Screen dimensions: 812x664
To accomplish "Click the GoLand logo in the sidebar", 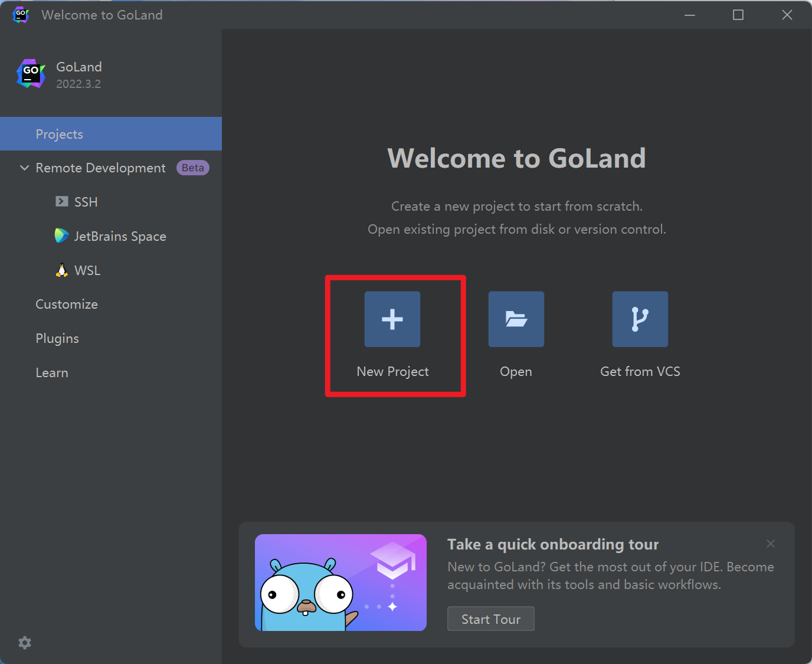I will [x=31, y=73].
